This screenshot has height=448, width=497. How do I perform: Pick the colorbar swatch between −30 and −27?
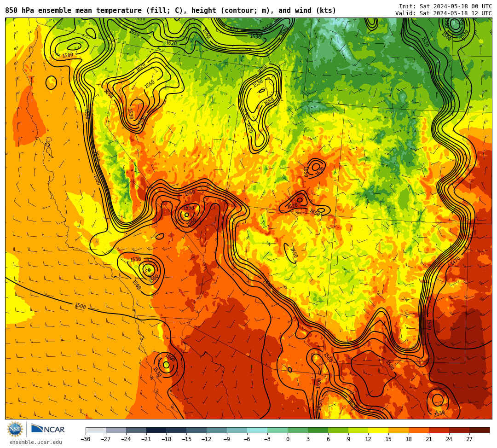96,430
